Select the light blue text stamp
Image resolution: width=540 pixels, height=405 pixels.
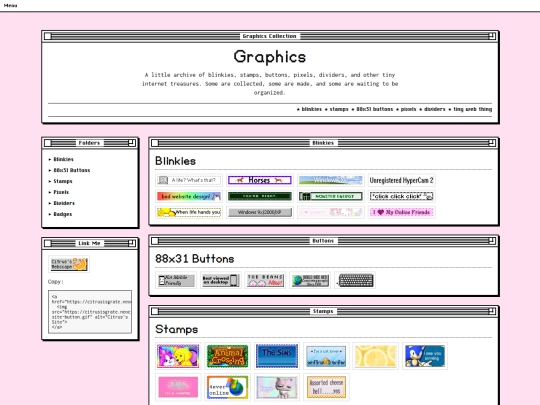pyautogui.click(x=326, y=356)
